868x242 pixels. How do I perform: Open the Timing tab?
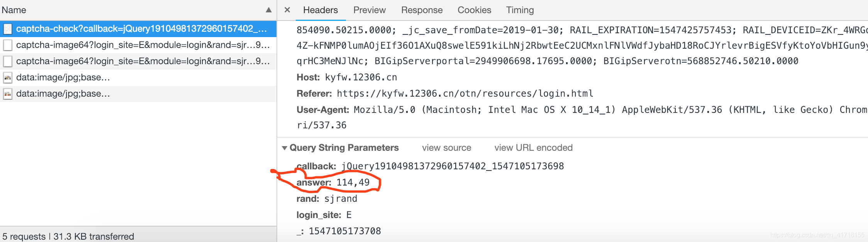tap(520, 10)
